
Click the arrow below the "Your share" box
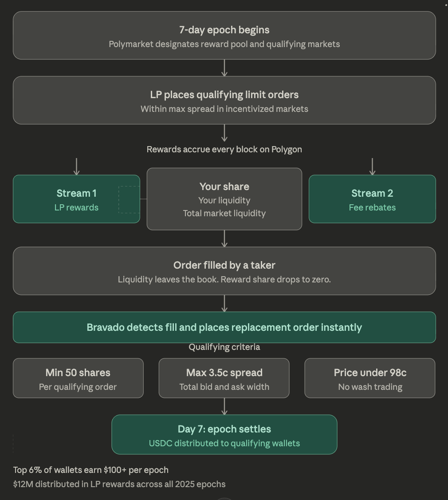tap(224, 238)
